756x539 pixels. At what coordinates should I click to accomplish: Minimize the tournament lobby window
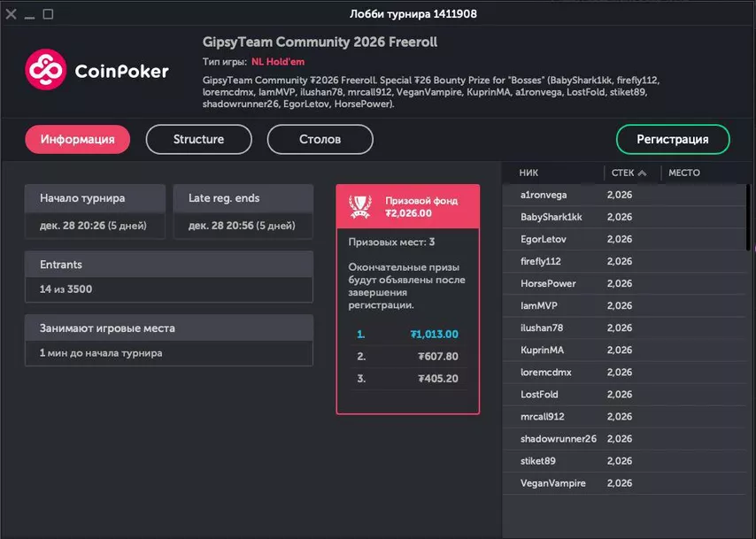pos(30,14)
